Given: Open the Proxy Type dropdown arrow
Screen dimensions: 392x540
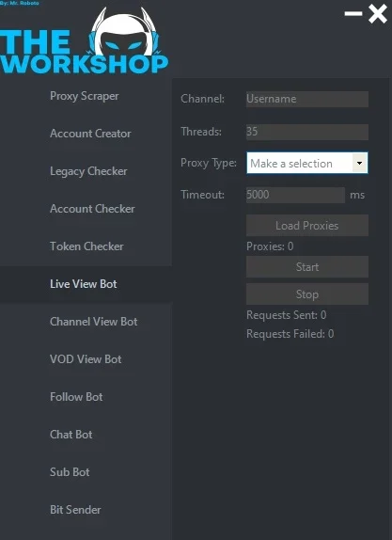Looking at the screenshot, I should pyautogui.click(x=360, y=163).
